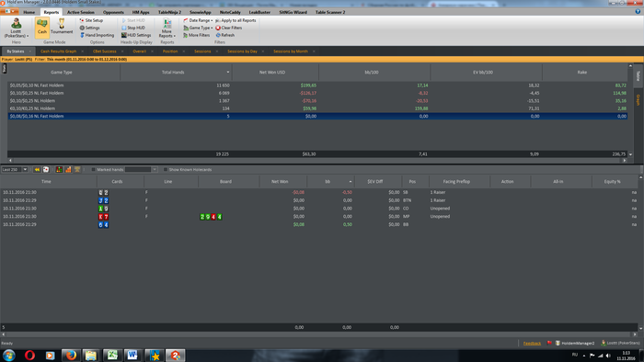Refresh the report data
Viewport: 644px width, 362px height.
225,35
